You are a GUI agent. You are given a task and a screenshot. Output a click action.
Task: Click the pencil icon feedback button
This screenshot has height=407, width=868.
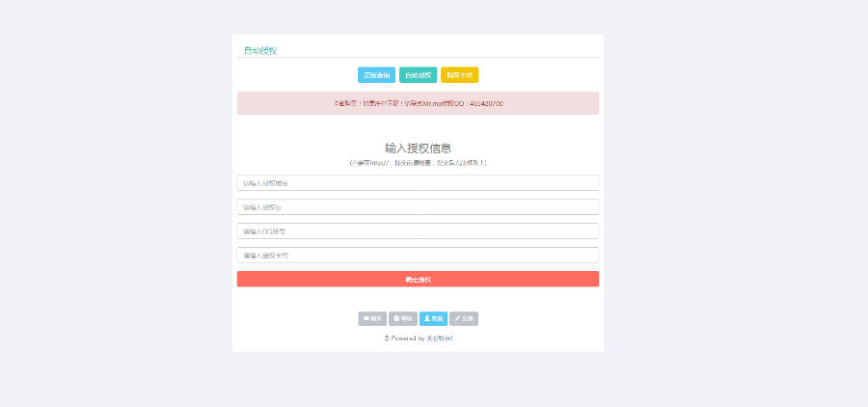463,318
